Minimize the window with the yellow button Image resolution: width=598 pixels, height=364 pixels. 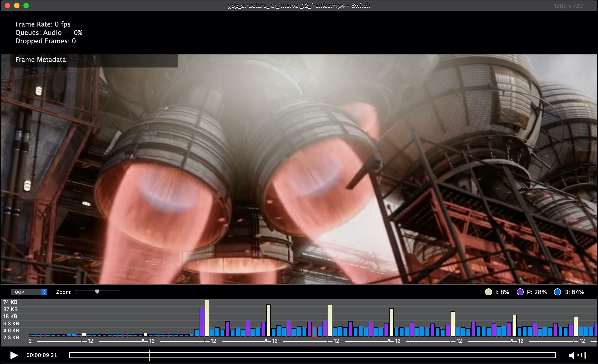pyautogui.click(x=17, y=6)
